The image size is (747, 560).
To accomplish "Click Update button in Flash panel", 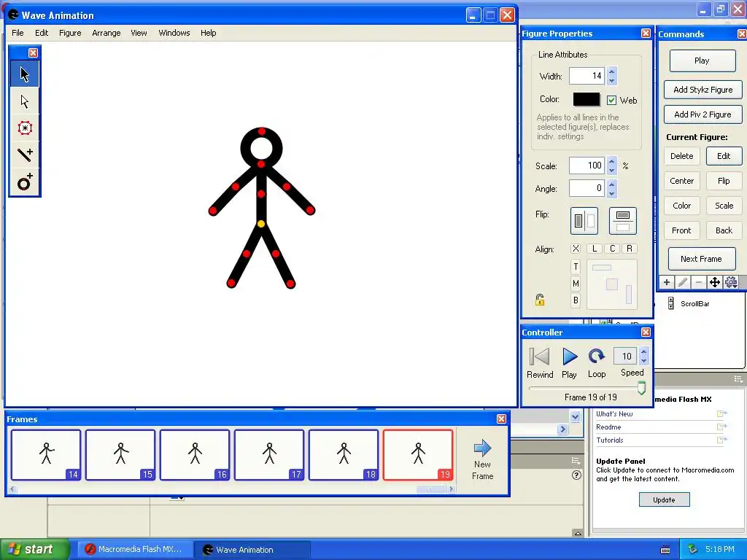I will click(664, 500).
